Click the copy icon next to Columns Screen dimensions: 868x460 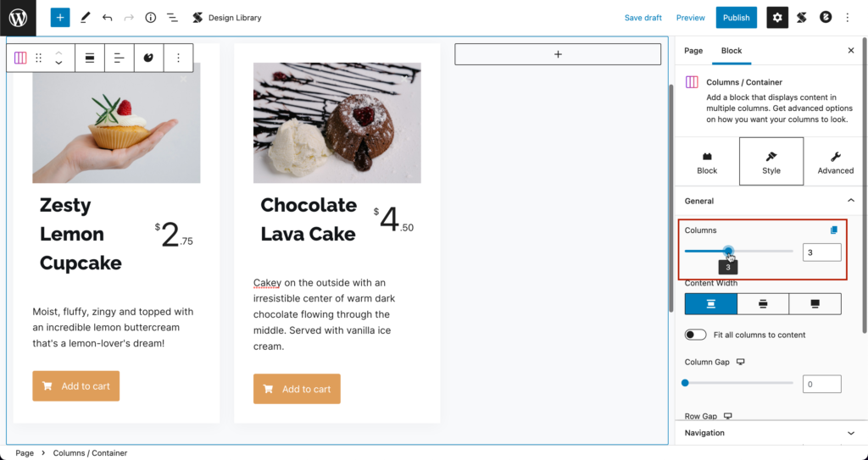coord(834,230)
